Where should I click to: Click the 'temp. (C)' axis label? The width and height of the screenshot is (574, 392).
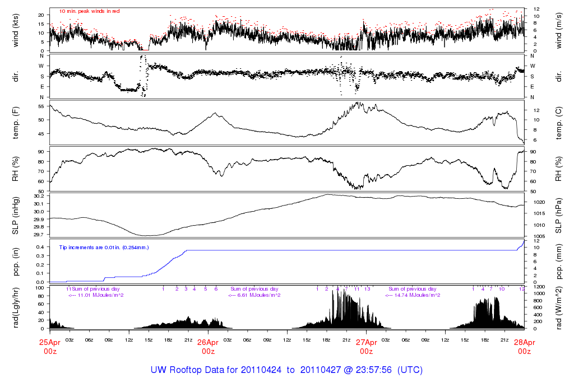[559, 123]
